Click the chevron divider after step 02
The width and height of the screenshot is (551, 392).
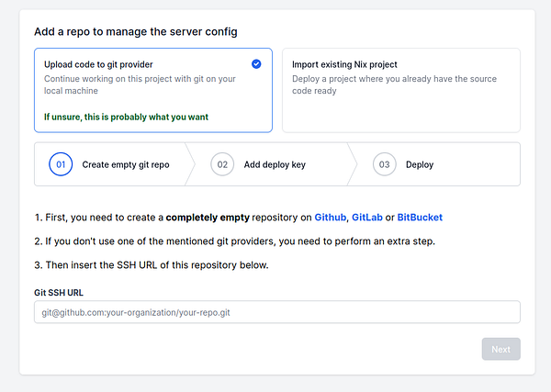[353, 164]
